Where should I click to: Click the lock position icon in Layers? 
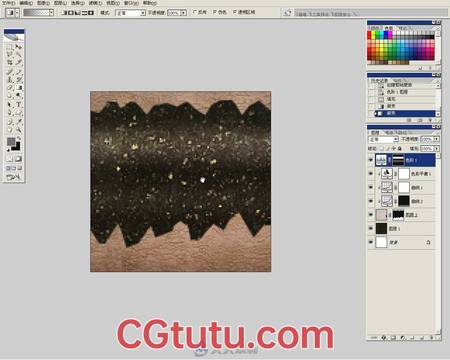point(394,148)
